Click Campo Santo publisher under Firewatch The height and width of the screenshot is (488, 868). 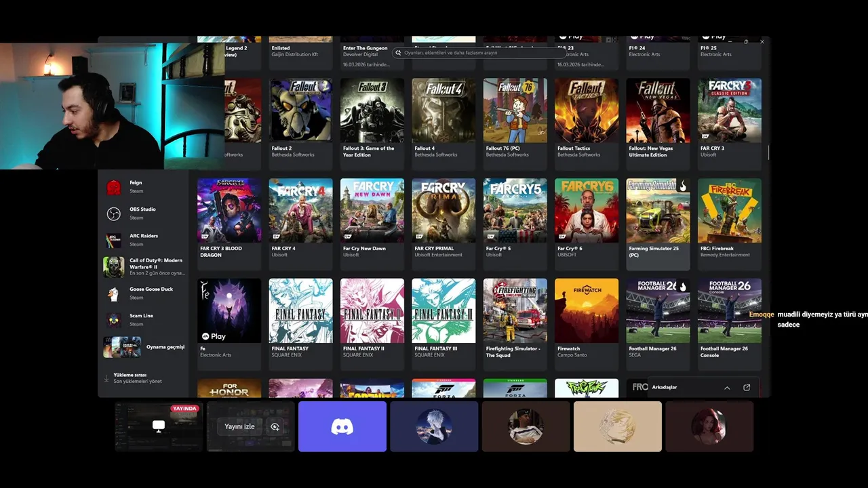click(573, 355)
